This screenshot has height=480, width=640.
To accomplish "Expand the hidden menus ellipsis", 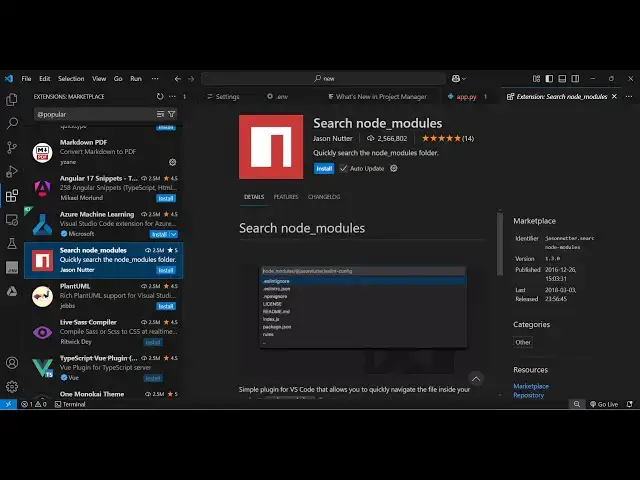I will point(155,78).
